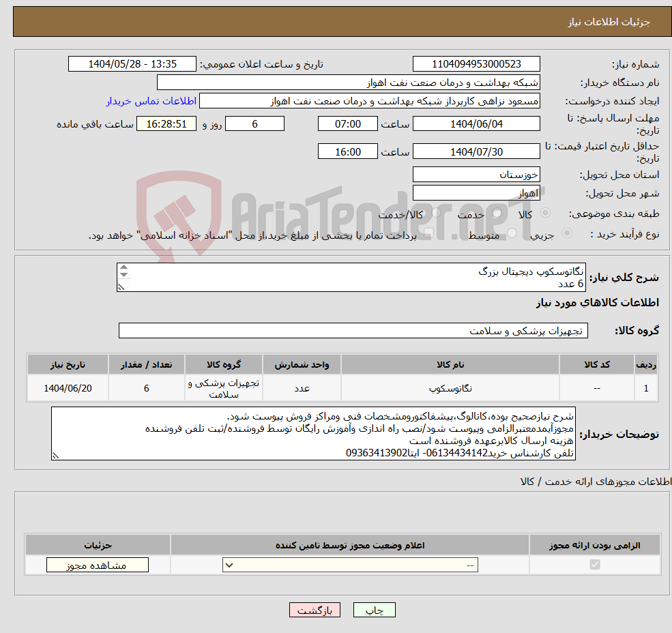The width and height of the screenshot is (672, 633).
Task: Select the خدمت radio button
Action: 497,213
